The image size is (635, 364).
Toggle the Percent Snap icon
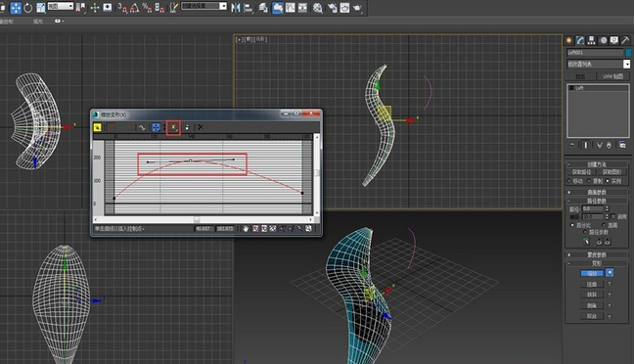(x=147, y=8)
